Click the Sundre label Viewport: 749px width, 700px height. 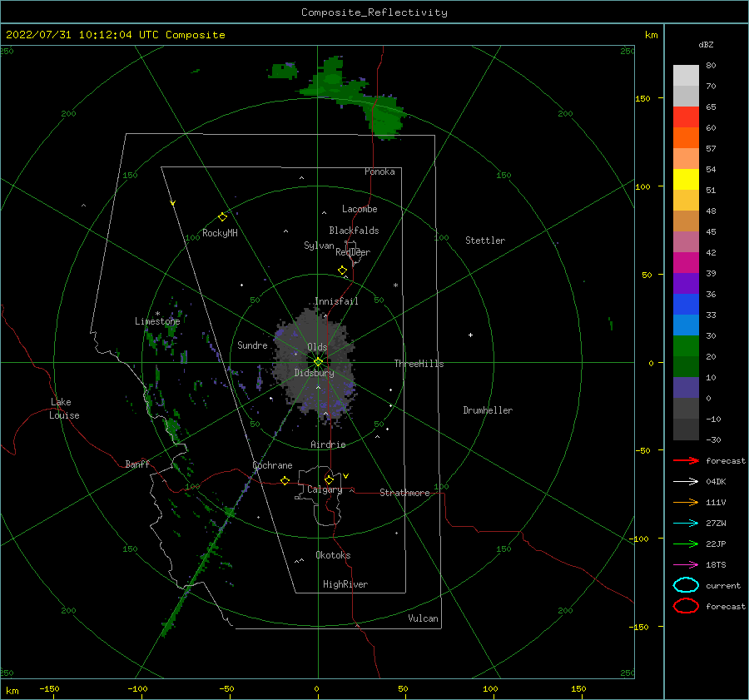252,345
